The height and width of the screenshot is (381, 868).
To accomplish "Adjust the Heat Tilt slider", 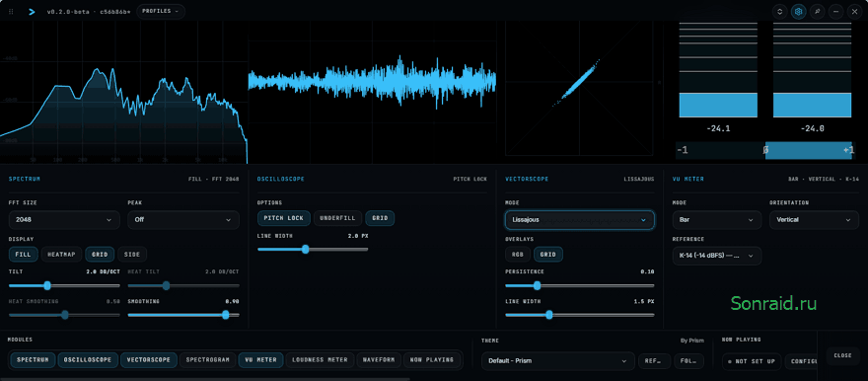I will [183, 286].
